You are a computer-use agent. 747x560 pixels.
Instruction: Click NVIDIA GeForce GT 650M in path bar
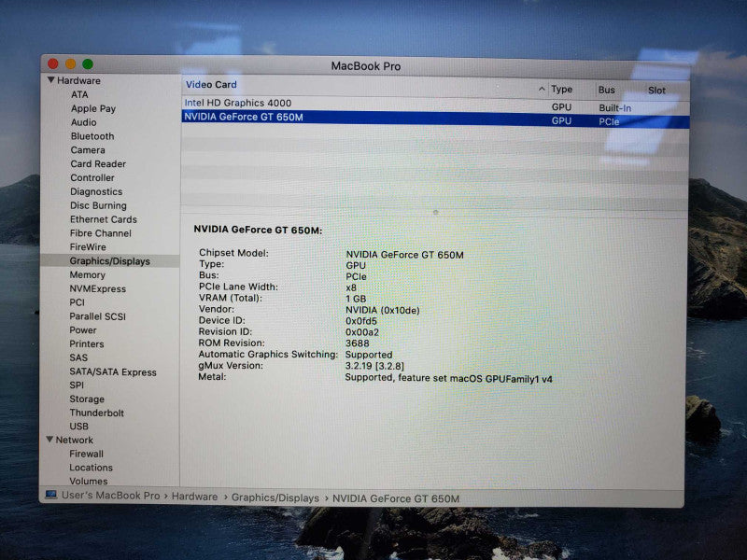pos(396,498)
